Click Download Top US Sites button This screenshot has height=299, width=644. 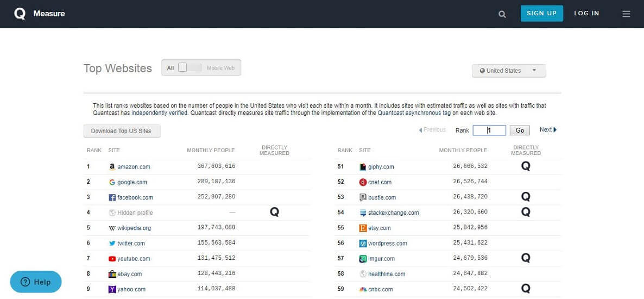coord(122,131)
